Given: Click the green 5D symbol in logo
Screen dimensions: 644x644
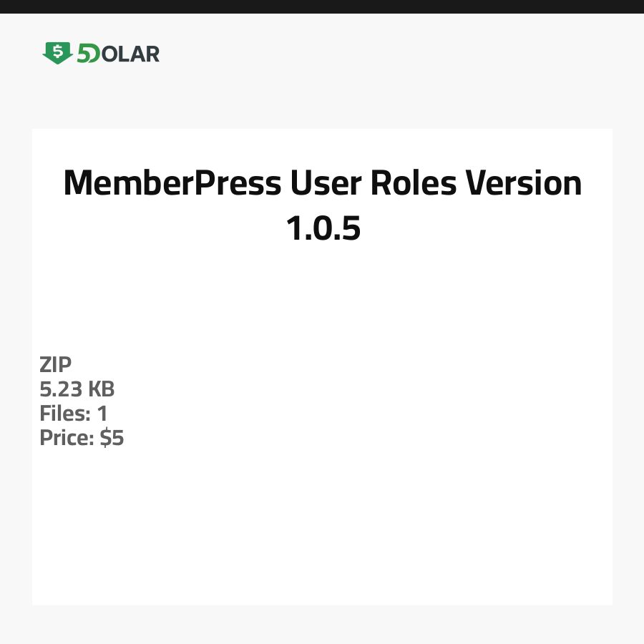Looking at the screenshot, I should coord(89,54).
